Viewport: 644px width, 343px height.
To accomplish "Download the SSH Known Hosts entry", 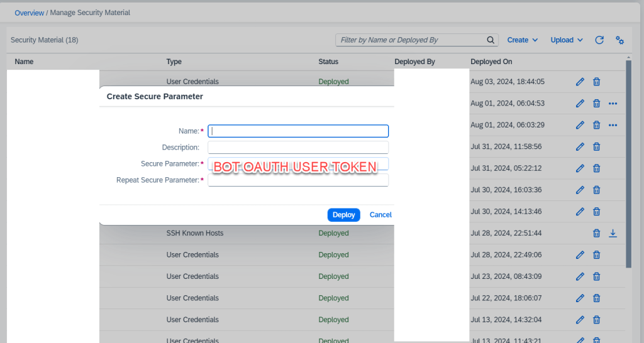I will point(613,234).
